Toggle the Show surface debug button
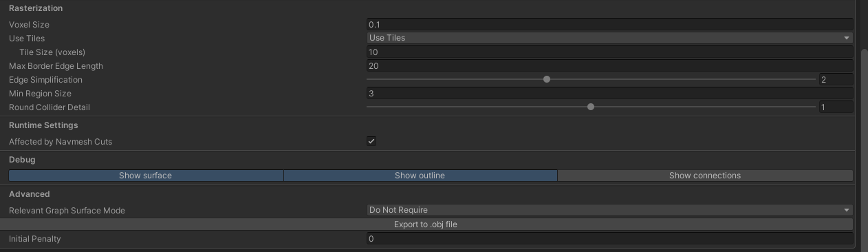Viewport: 868px width, 252px height. tap(145, 176)
